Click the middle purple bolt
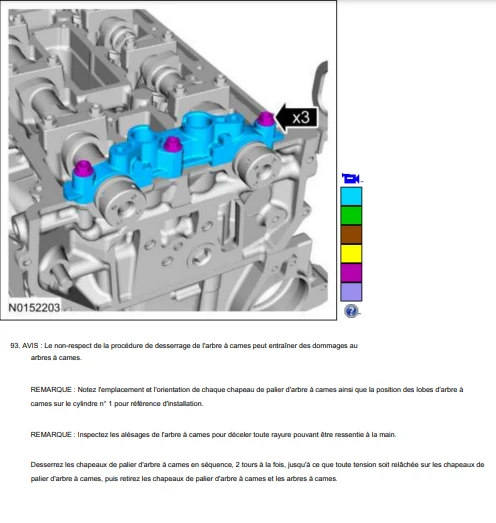Viewport: 496px width, 523px height. [172, 144]
